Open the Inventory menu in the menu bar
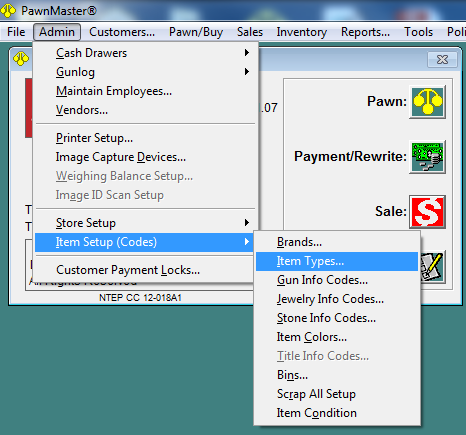466x435 pixels. point(302,32)
